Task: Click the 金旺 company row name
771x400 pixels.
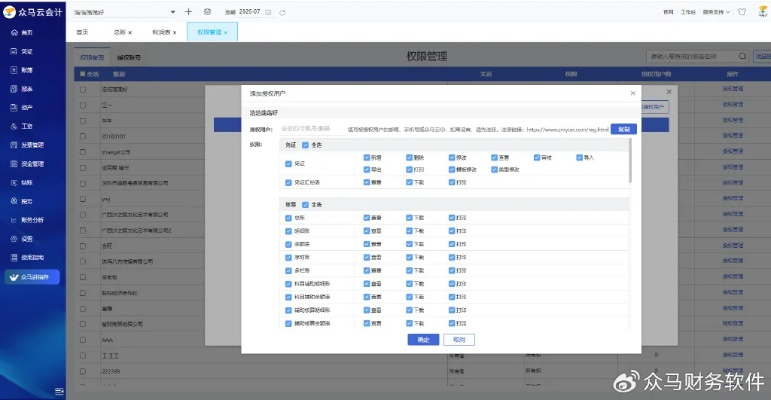Action: point(107,246)
